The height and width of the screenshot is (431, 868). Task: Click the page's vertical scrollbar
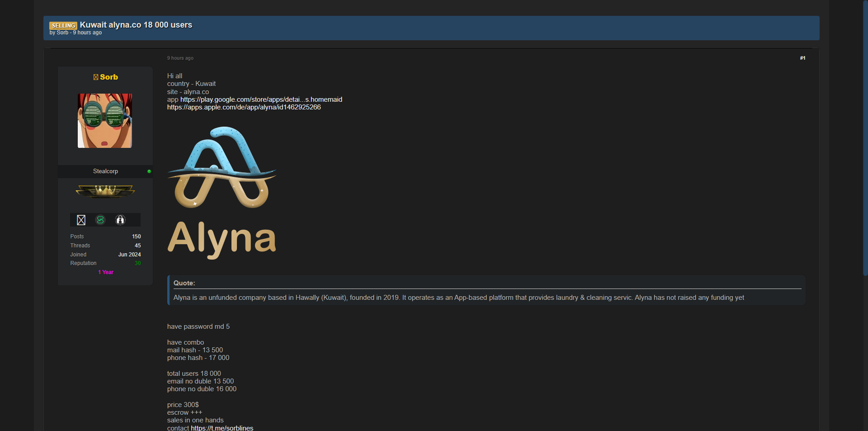(x=865, y=136)
